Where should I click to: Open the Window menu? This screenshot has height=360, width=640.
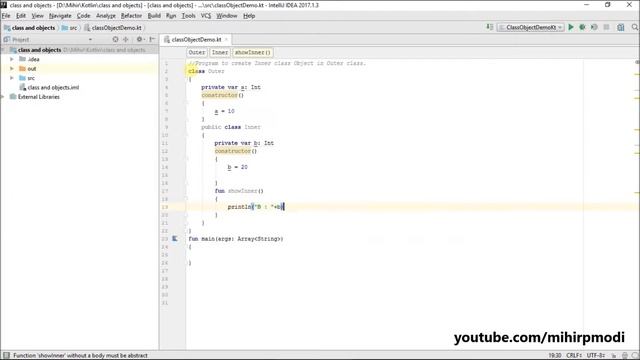227,16
